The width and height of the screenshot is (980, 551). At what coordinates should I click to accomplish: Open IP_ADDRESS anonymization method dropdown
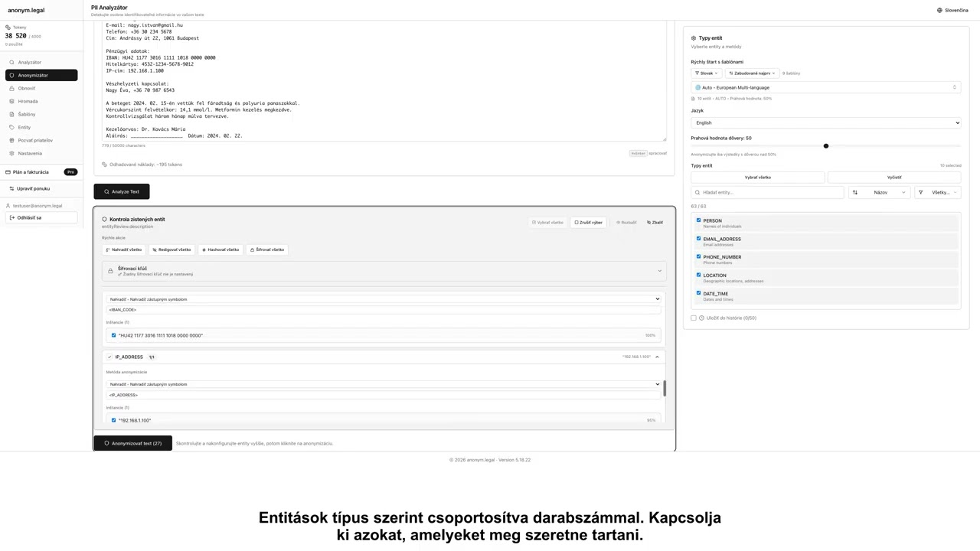coord(384,384)
